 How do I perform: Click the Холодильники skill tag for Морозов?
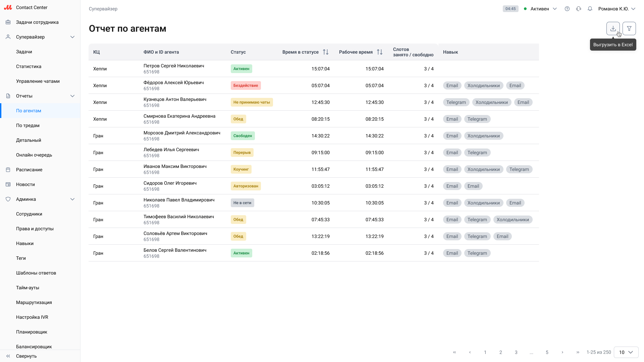point(483,136)
